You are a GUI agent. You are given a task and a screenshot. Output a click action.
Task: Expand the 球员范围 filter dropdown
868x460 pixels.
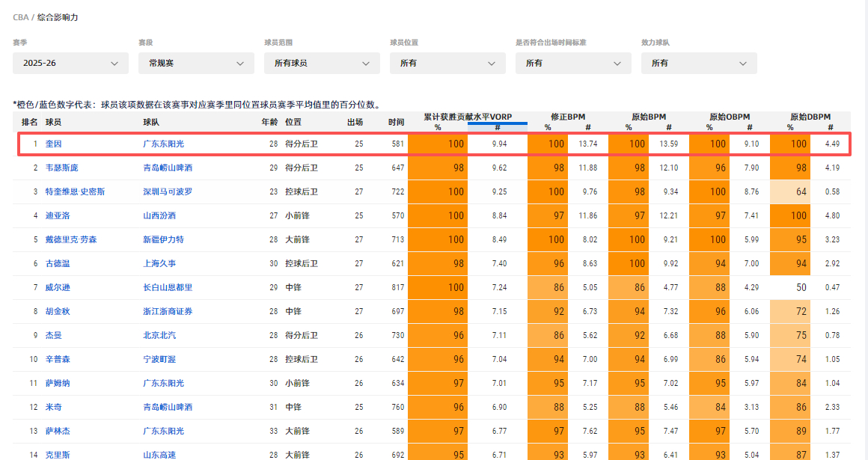click(322, 63)
